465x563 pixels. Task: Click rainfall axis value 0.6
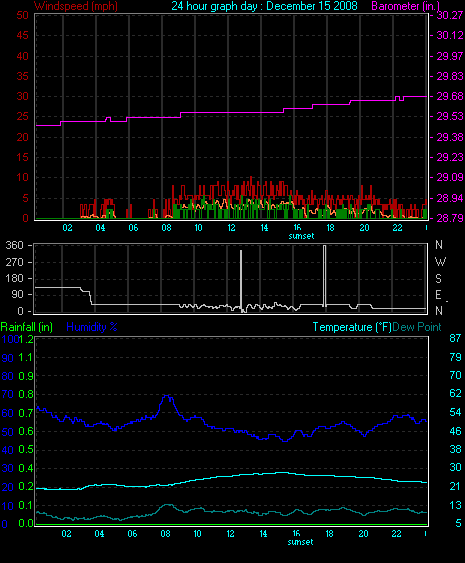pos(26,431)
